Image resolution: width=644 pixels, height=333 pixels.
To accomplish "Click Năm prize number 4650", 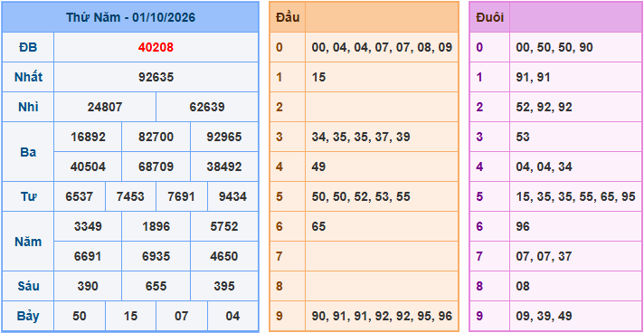I will 224,256.
